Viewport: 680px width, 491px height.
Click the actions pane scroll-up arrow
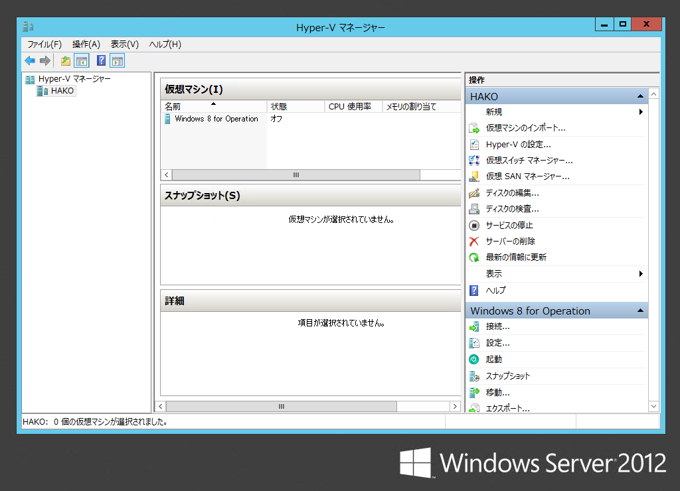[654, 94]
